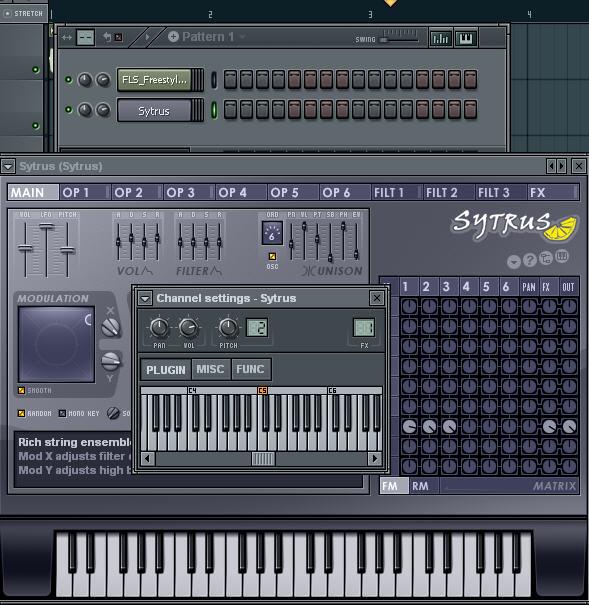Click the PAN knob in Channel settings
Viewport: 589px width, 605px height.
pos(159,328)
